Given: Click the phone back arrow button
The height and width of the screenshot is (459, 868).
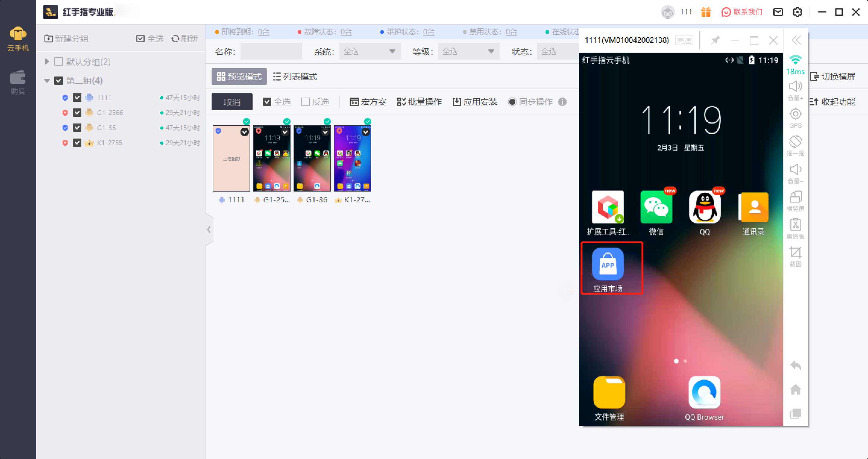Looking at the screenshot, I should [796, 365].
